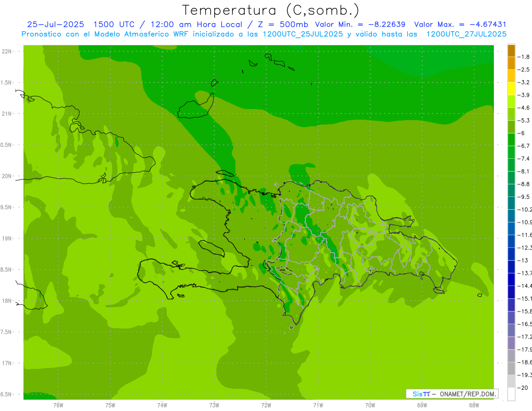This screenshot has width=532, height=411.
Task: Click the '69W' longitude axis label
Action: pos(422,405)
